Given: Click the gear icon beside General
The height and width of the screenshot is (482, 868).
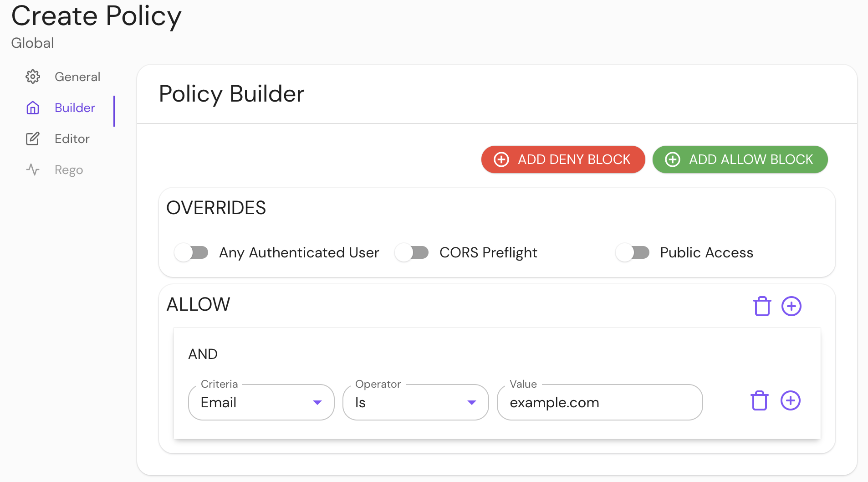Looking at the screenshot, I should pos(33,77).
